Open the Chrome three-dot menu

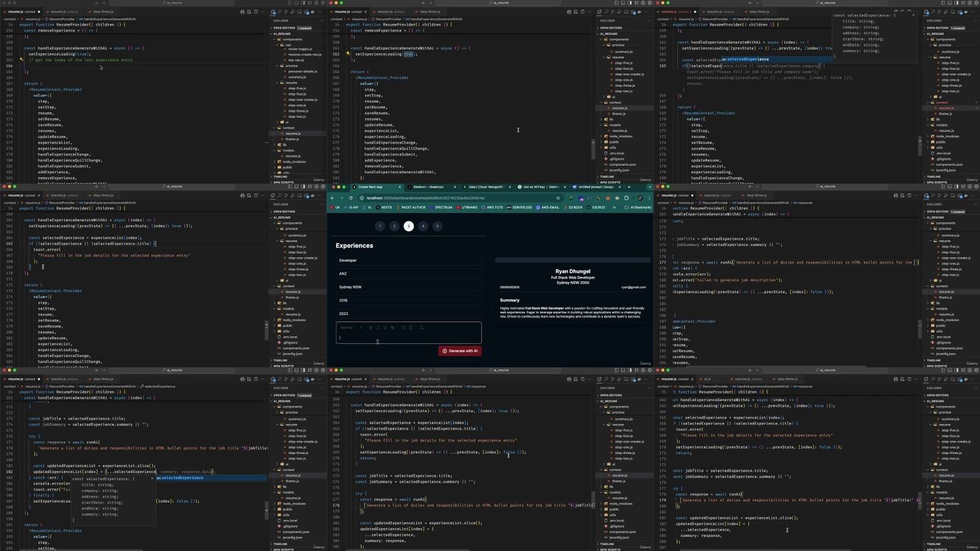click(649, 198)
